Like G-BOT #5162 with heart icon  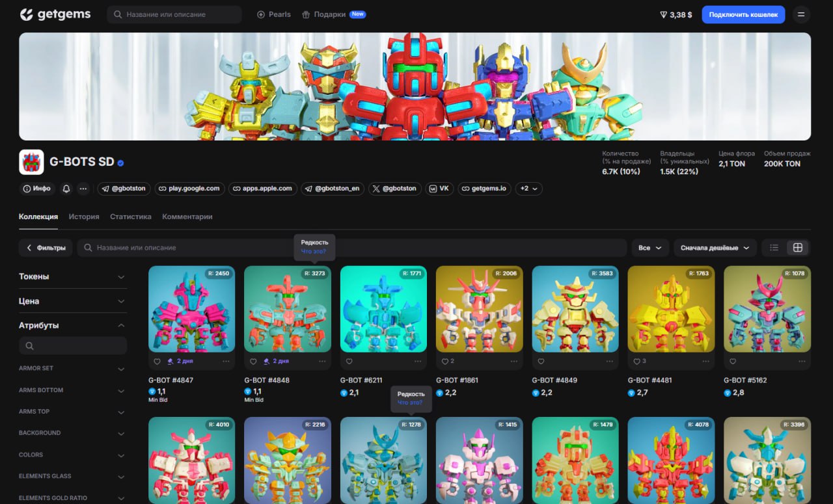(733, 361)
